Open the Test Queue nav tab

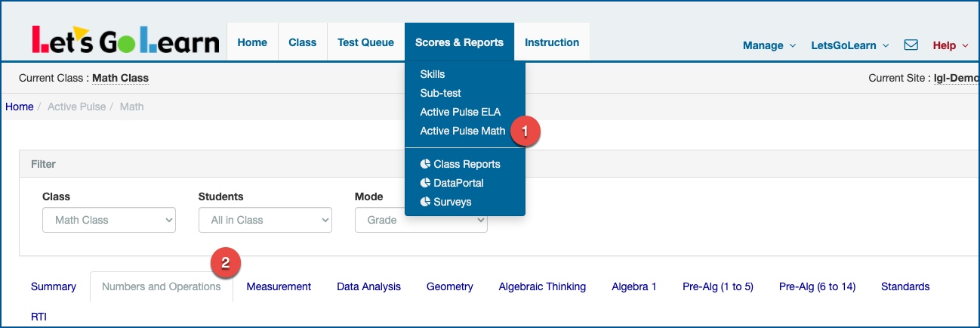(365, 42)
